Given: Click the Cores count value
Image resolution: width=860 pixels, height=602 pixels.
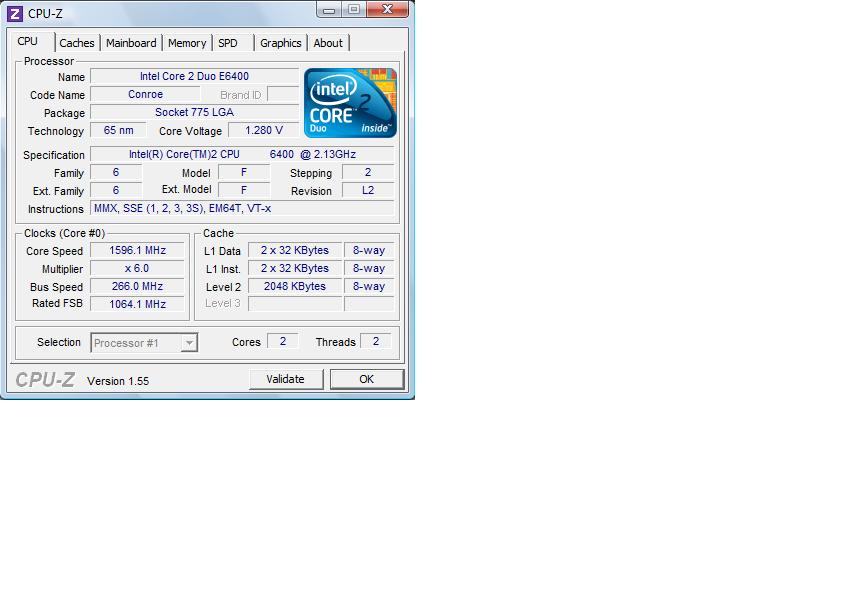Looking at the screenshot, I should click(283, 342).
